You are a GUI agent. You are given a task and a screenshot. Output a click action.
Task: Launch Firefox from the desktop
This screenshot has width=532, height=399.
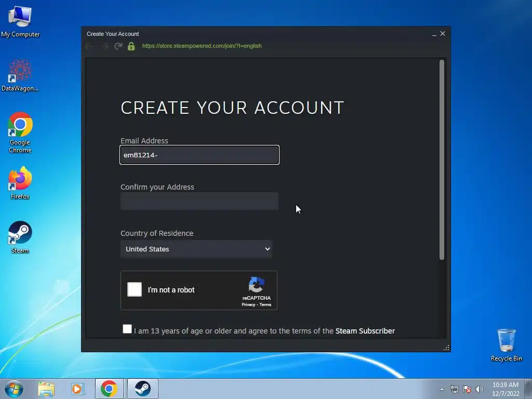click(x=20, y=182)
